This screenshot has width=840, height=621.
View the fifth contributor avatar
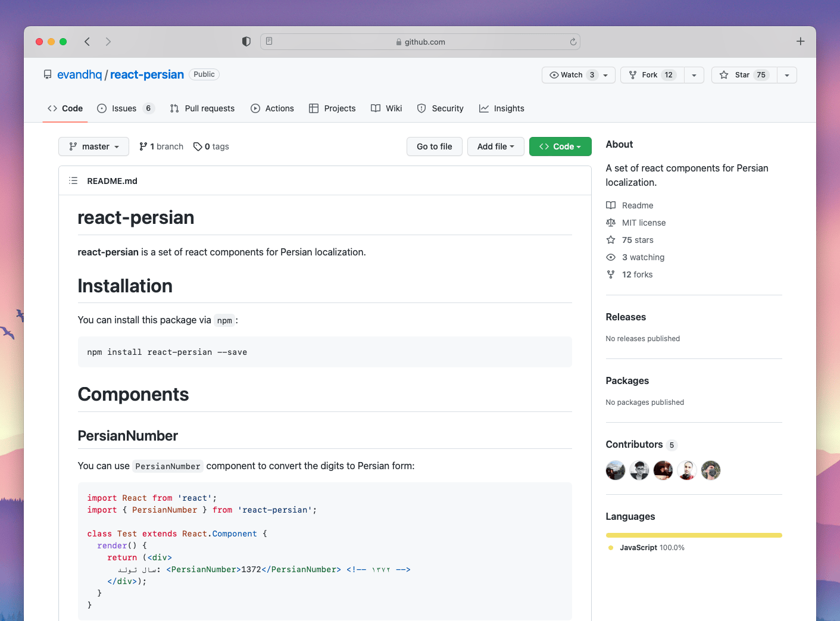click(x=711, y=470)
